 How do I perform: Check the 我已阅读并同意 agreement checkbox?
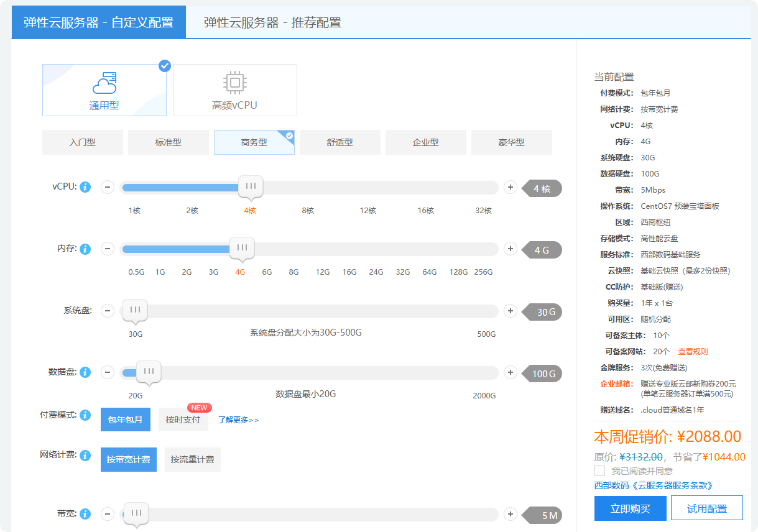[599, 470]
